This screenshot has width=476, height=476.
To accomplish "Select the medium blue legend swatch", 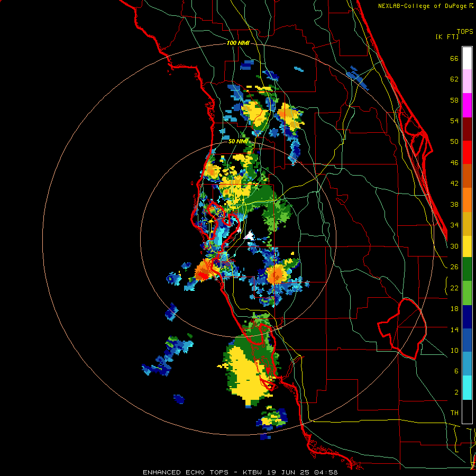I will point(467,341).
